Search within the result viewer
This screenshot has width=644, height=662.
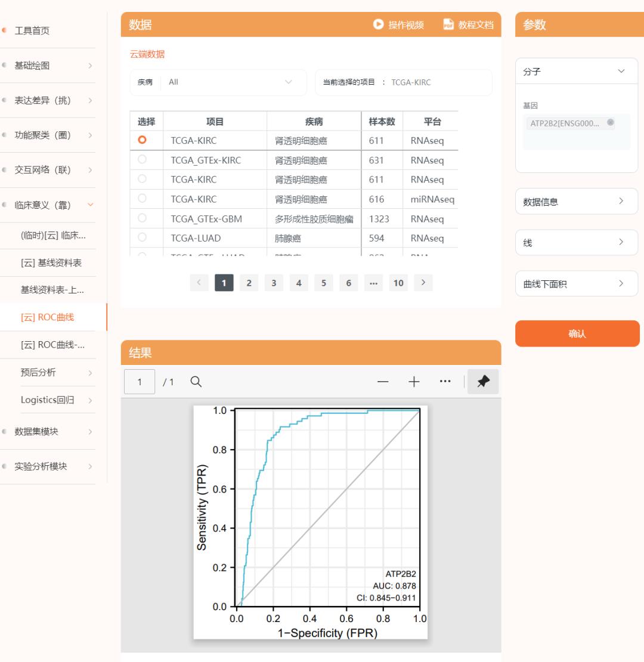pos(196,382)
